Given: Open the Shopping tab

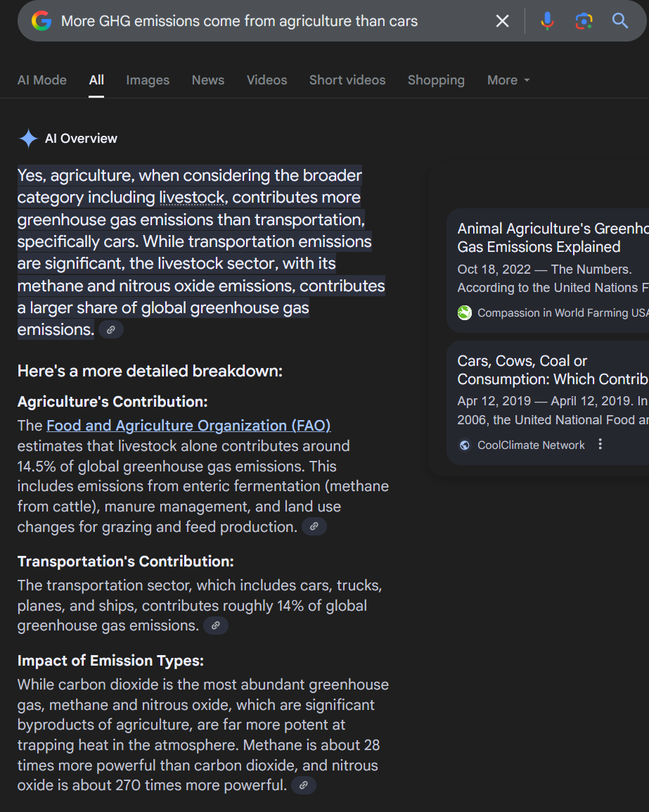Looking at the screenshot, I should (x=436, y=80).
